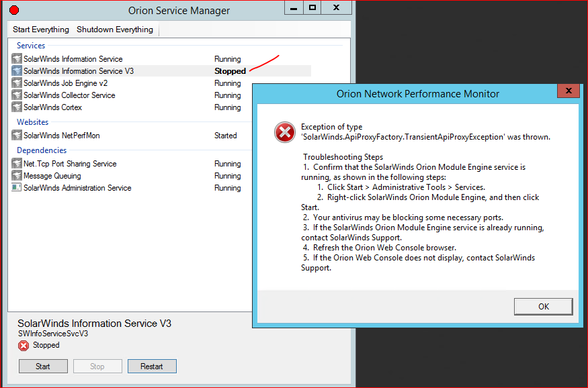
Task: Click the Net.Tcp Port Sharing Service icon
Action: pos(17,164)
